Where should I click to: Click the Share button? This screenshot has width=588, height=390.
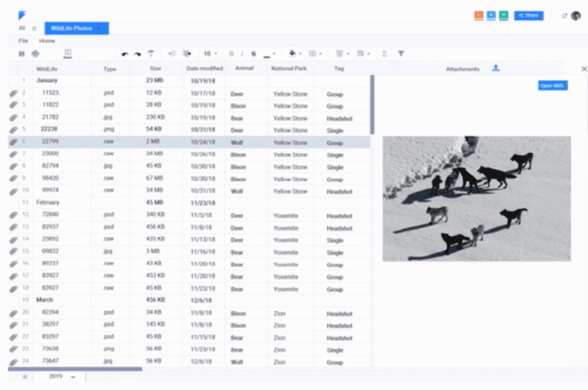(528, 16)
